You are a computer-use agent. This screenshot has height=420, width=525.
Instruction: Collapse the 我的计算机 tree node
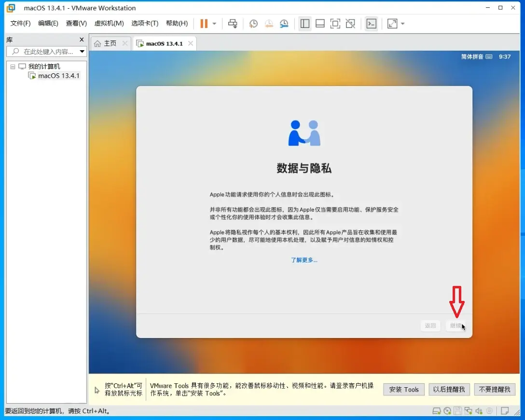click(x=13, y=67)
